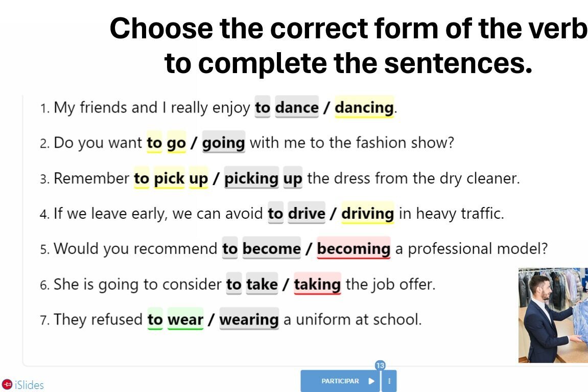Image resolution: width=588 pixels, height=392 pixels.
Task: Select 'picking up' in sentence 3
Action: 263,178
